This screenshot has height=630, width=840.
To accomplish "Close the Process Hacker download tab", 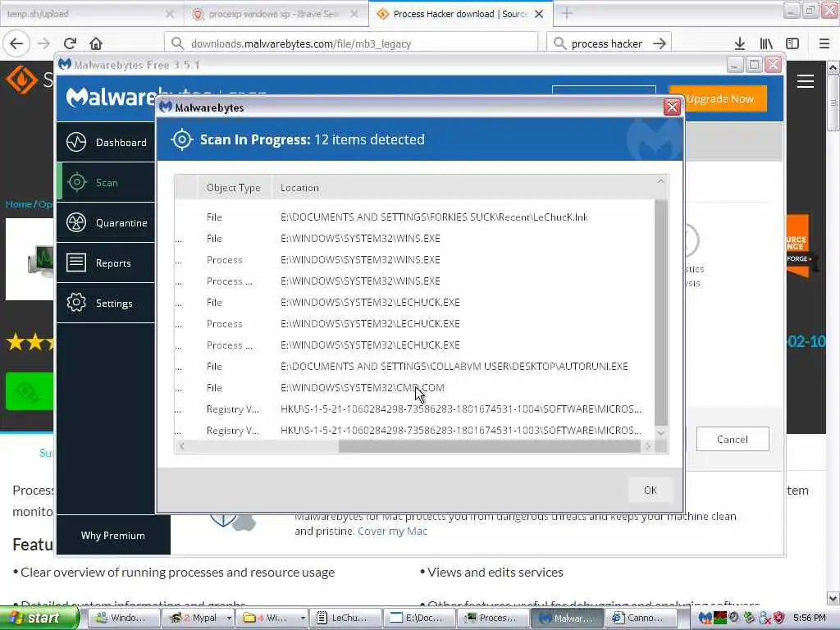I will pos(539,14).
